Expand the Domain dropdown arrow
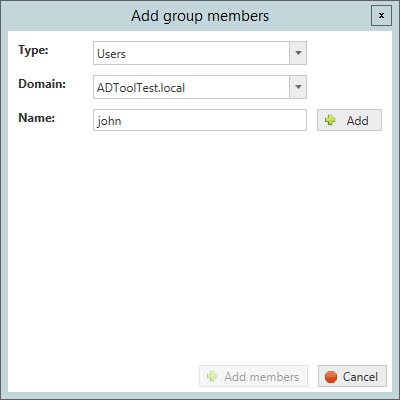This screenshot has width=400, height=400. [298, 87]
